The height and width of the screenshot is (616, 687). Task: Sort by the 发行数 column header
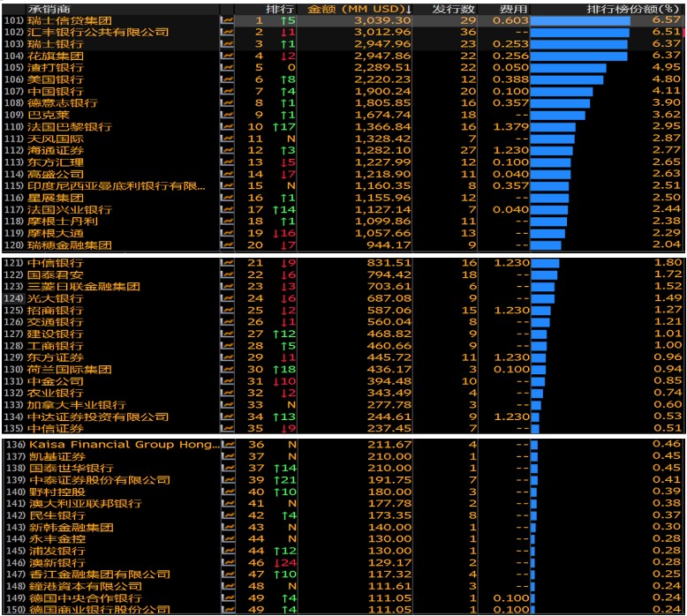453,9
